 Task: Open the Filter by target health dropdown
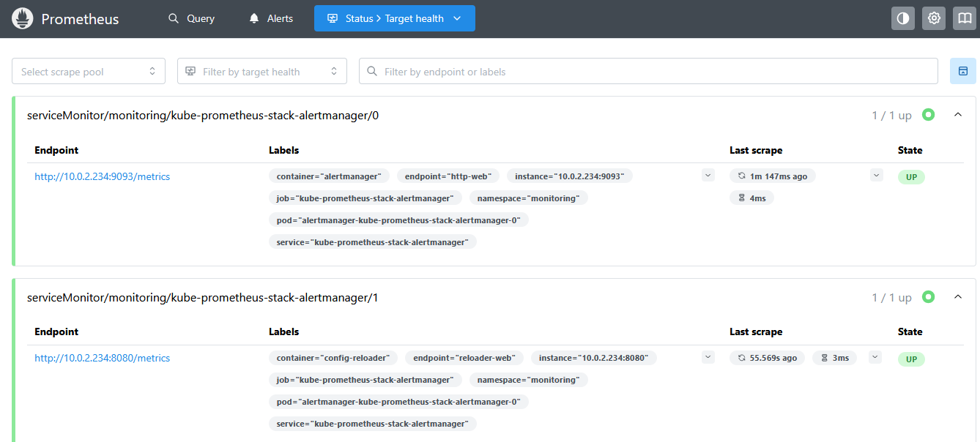click(262, 71)
